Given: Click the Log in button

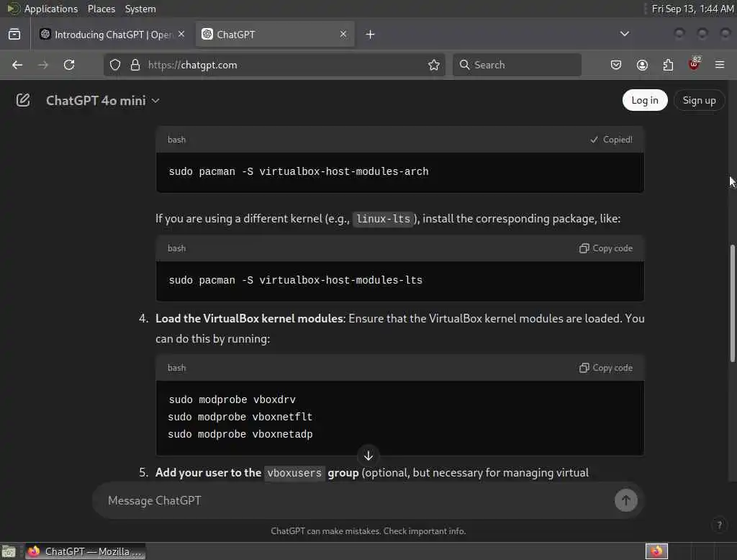Looking at the screenshot, I should click(644, 100).
